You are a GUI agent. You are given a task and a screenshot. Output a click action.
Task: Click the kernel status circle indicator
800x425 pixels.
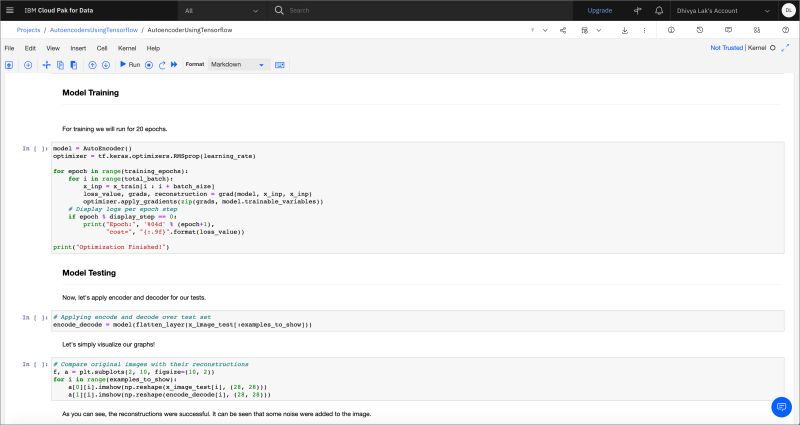[772, 48]
